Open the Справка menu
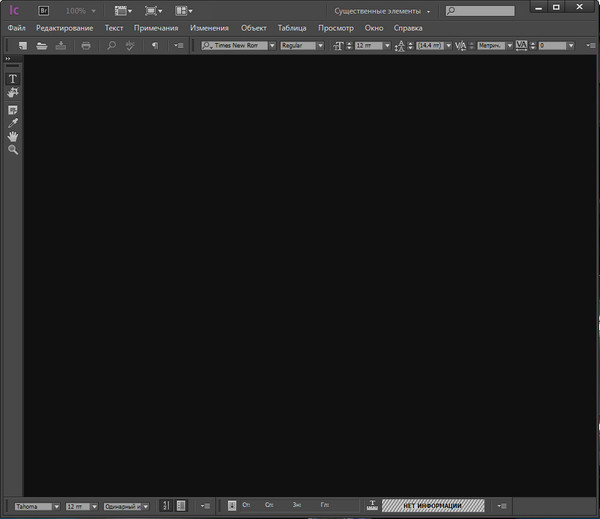Viewport: 600px width, 519px height. tap(407, 28)
